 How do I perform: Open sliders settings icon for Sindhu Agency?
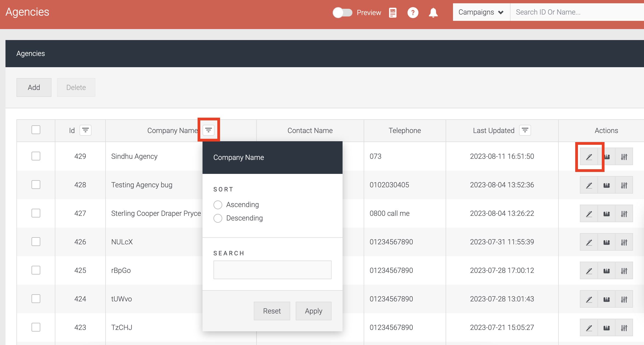tap(624, 157)
